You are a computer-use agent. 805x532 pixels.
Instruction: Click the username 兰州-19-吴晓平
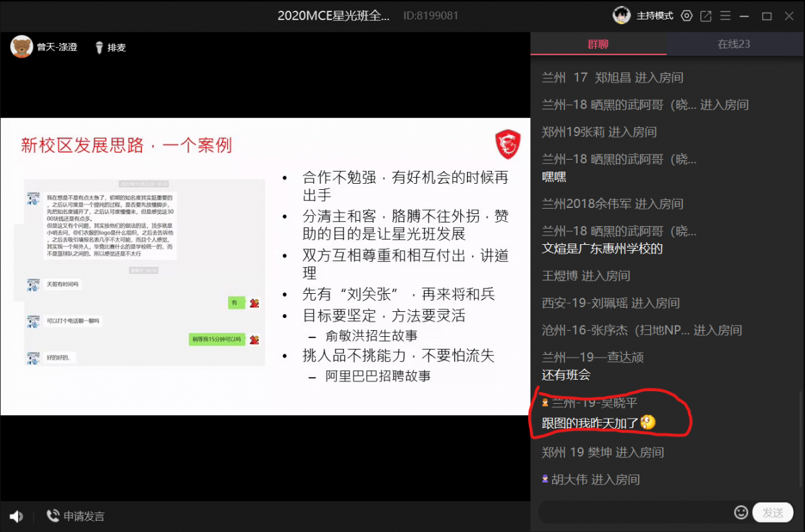(x=594, y=403)
